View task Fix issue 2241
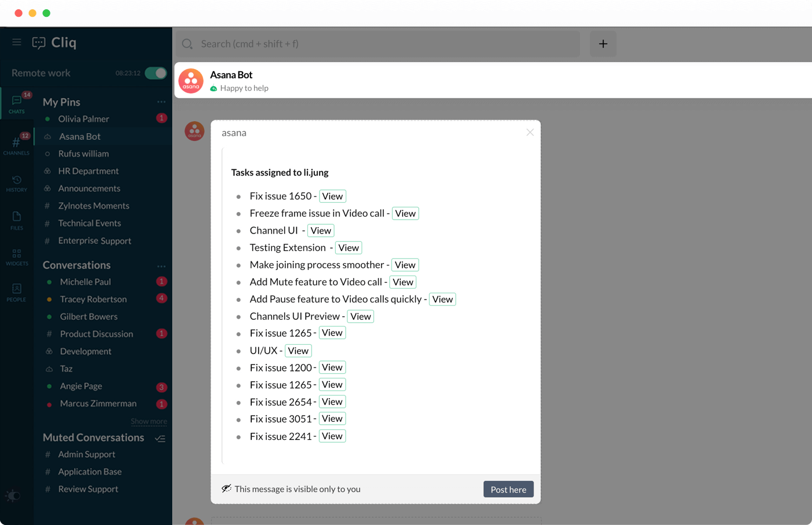Viewport: 812px width, 525px height. tap(332, 436)
